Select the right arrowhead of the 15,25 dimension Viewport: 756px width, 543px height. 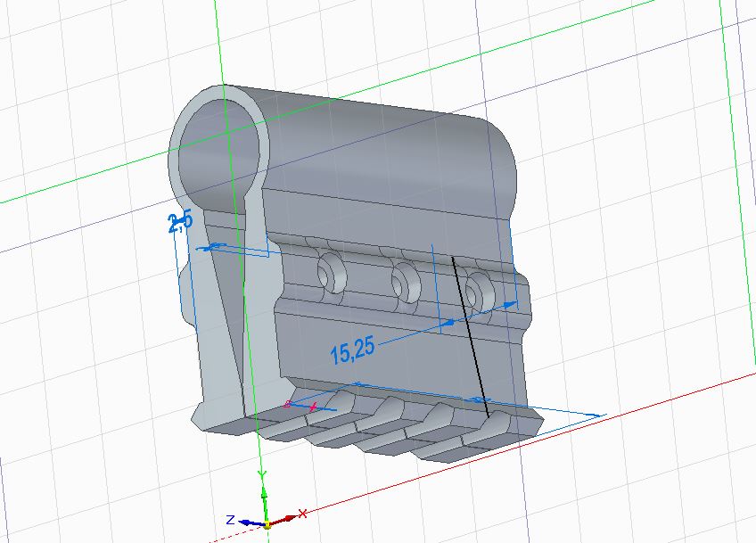point(512,304)
